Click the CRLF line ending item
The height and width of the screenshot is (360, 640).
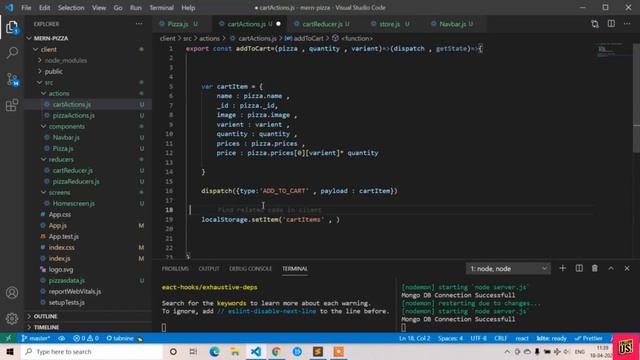pos(500,338)
